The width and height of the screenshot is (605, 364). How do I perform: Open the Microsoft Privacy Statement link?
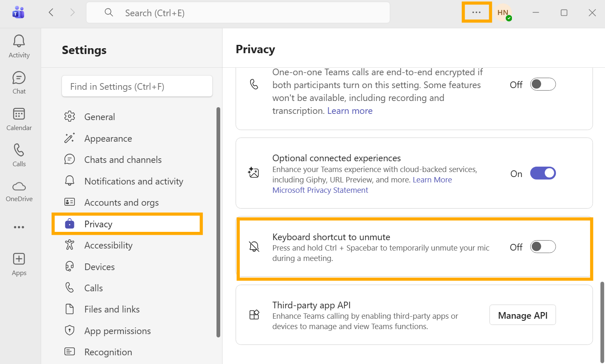(320, 190)
